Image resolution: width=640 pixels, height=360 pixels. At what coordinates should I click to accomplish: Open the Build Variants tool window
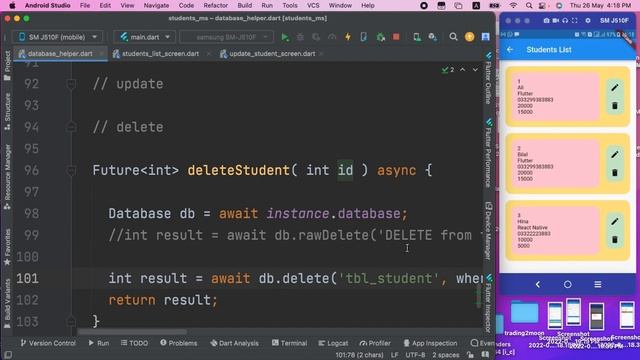pyautogui.click(x=7, y=303)
